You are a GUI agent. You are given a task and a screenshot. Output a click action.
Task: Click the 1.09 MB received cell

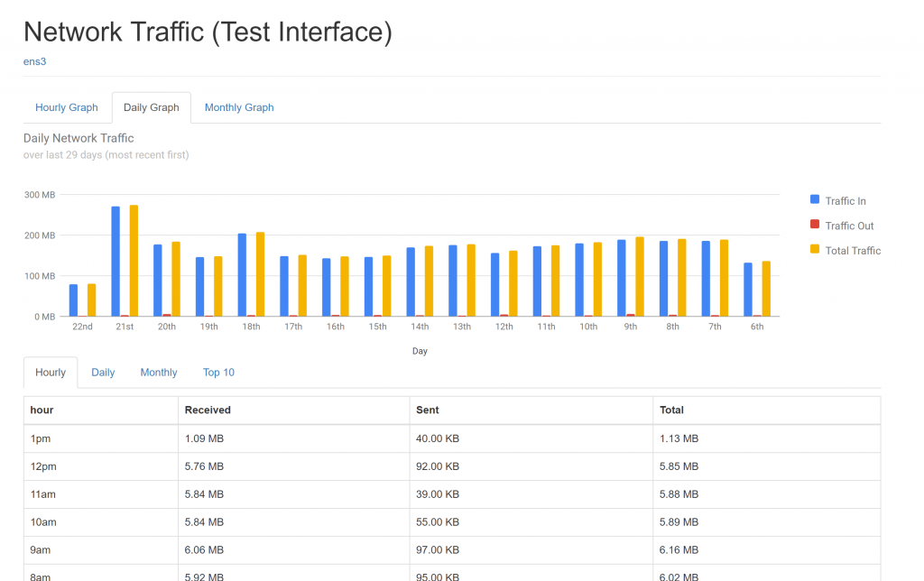(x=294, y=438)
